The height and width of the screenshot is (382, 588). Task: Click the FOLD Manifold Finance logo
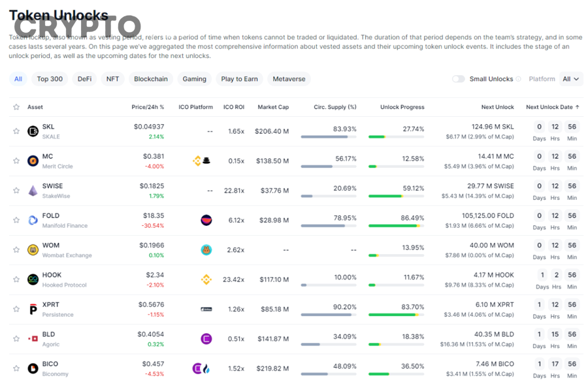point(33,220)
